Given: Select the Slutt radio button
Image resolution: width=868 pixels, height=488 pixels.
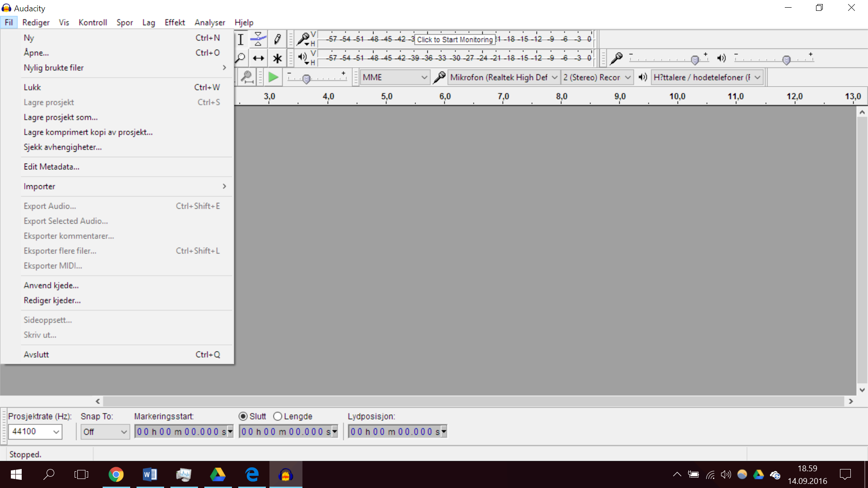Looking at the screenshot, I should (x=243, y=416).
